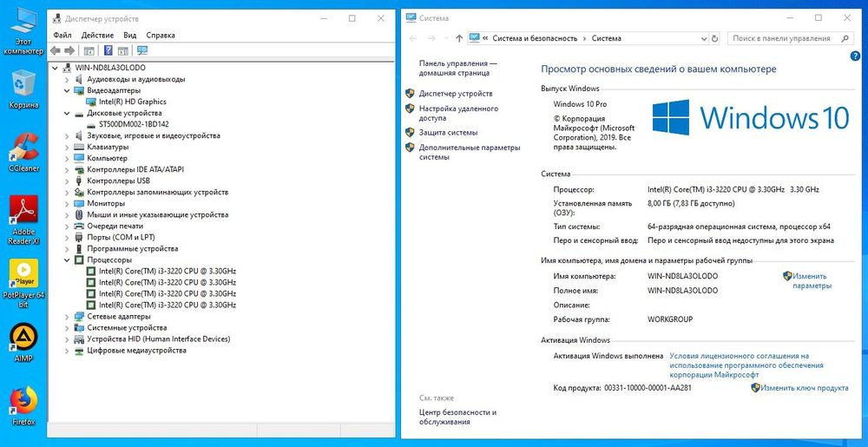Expand Аудиовходы и аудиовыходы node
Image resolution: width=868 pixels, height=447 pixels.
(x=67, y=79)
